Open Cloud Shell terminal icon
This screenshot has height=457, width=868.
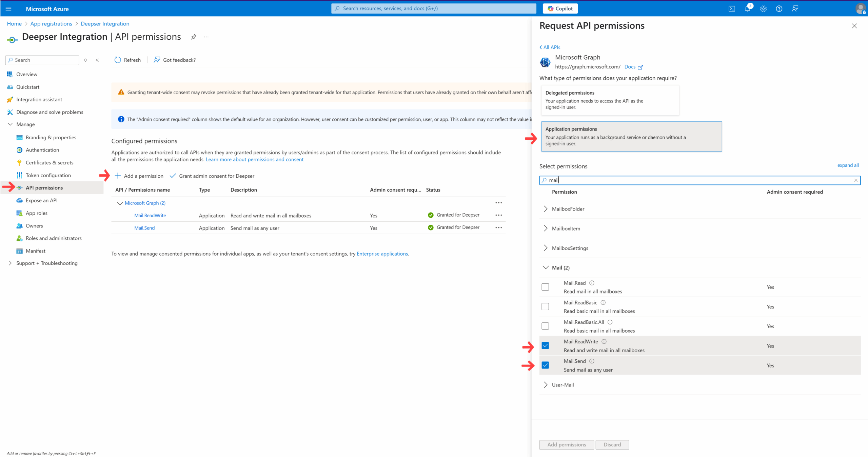point(732,9)
